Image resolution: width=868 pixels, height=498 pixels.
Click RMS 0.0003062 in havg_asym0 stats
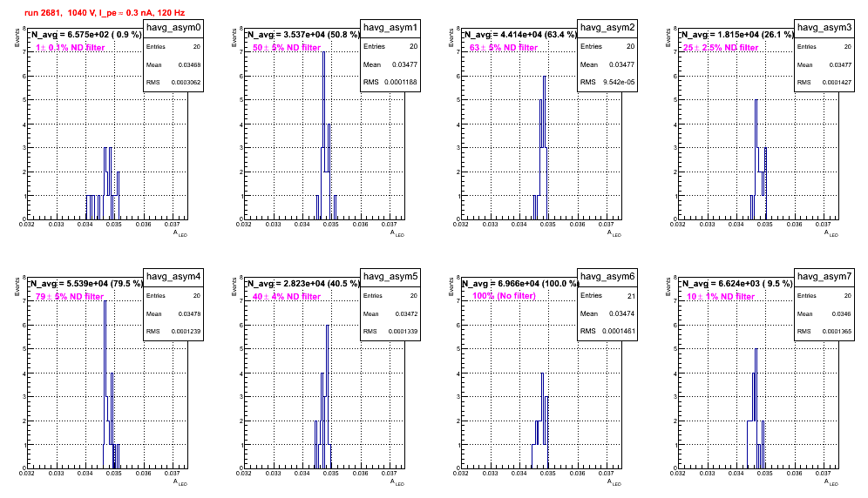pos(173,82)
